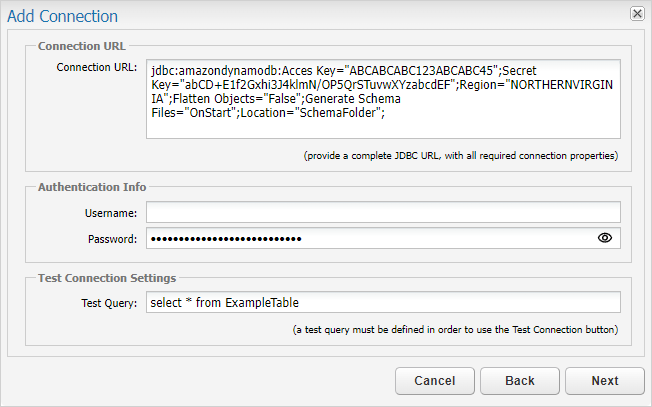Image resolution: width=652 pixels, height=407 pixels.
Task: Close the Add Connection dialog
Action: coord(637,14)
